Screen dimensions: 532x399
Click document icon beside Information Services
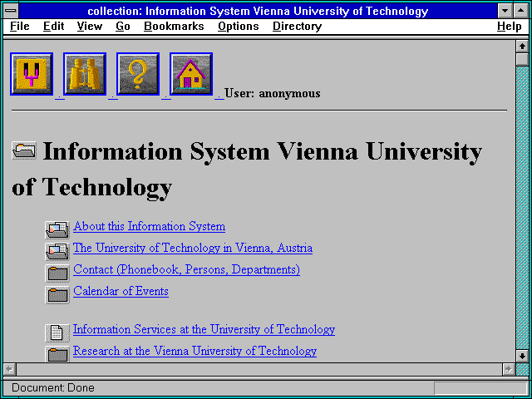click(57, 332)
